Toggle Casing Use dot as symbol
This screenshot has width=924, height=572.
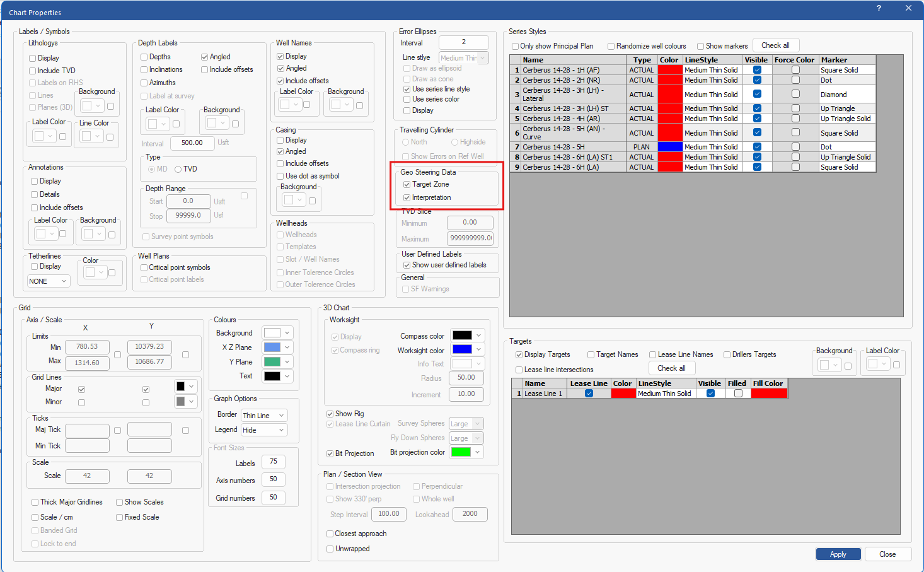[x=280, y=177]
